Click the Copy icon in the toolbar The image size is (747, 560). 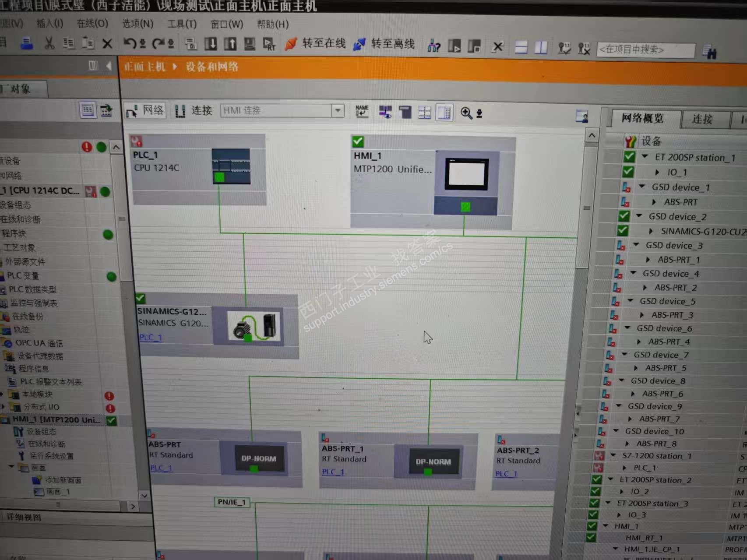(69, 43)
